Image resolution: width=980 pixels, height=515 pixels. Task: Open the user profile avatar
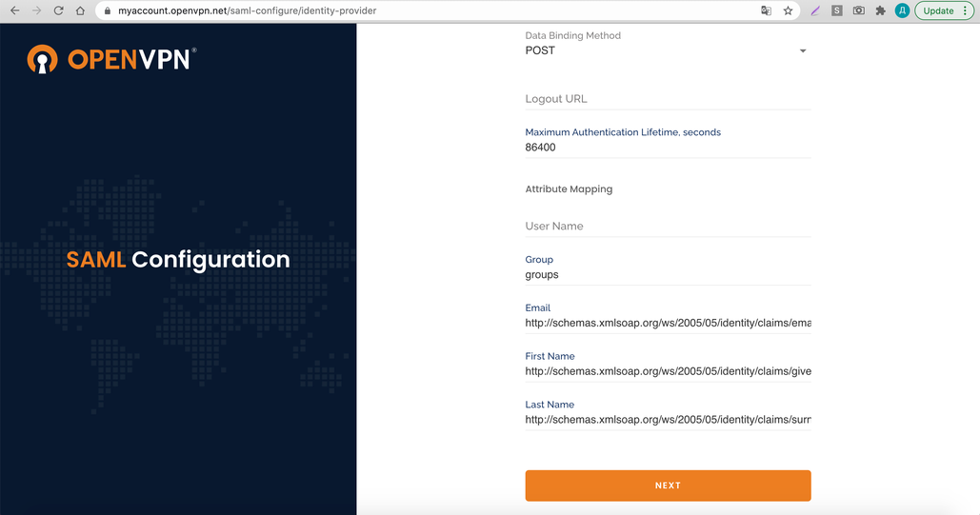point(902,10)
